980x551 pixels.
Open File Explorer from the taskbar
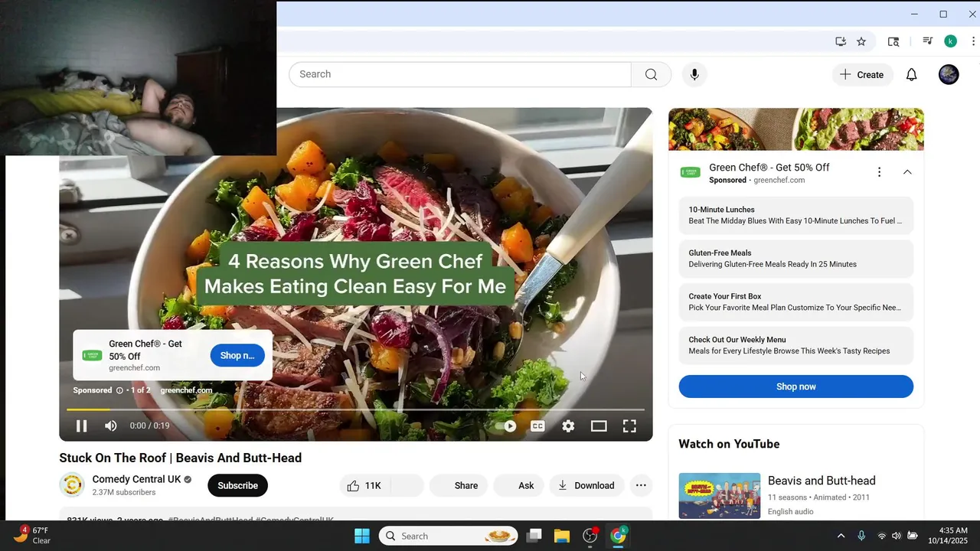(x=562, y=536)
